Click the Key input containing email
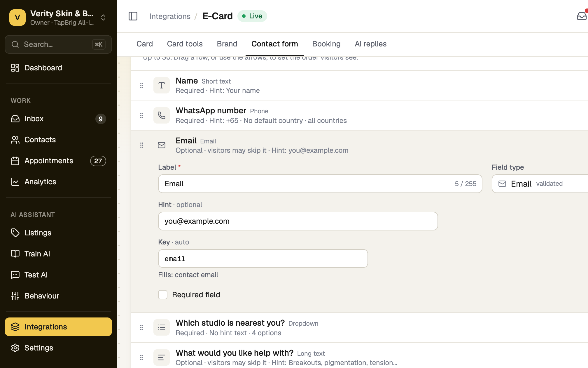 (x=263, y=258)
